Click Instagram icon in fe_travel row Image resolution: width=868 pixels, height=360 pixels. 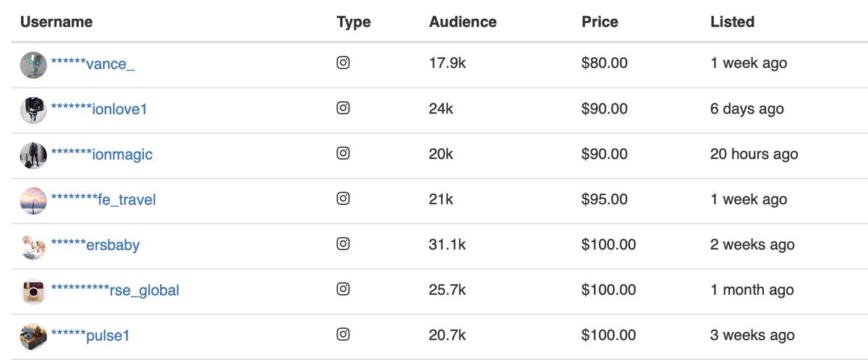click(344, 199)
